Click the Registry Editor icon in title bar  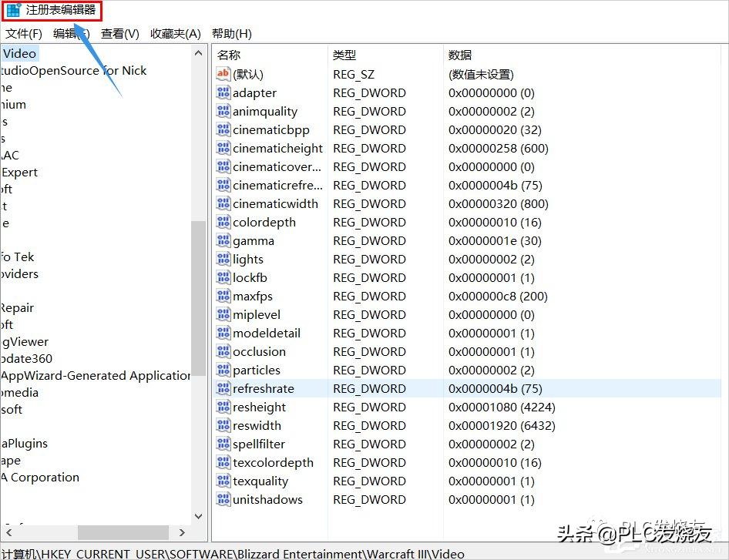12,11
